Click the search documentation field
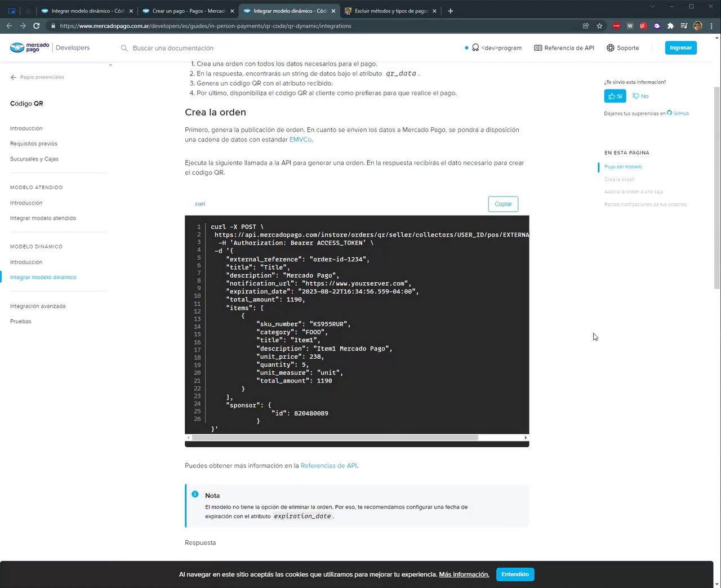The image size is (721, 588). [x=173, y=48]
